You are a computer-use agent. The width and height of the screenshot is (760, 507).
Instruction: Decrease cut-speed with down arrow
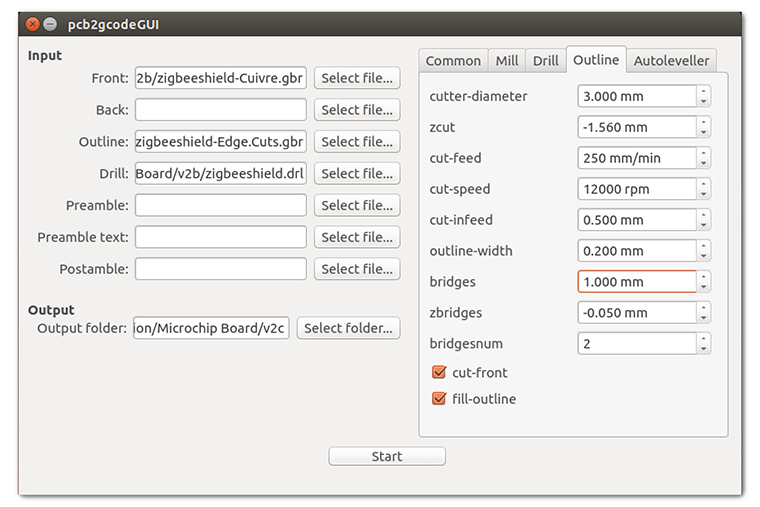(703, 195)
